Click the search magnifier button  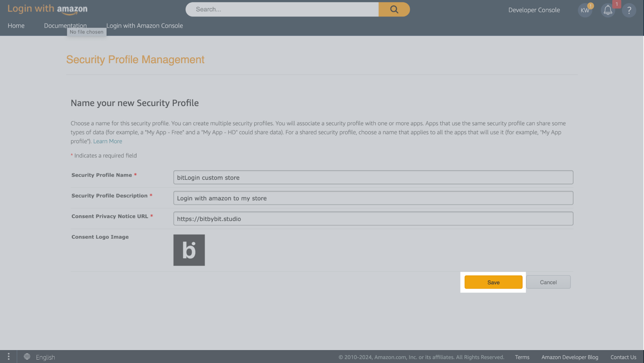394,9
